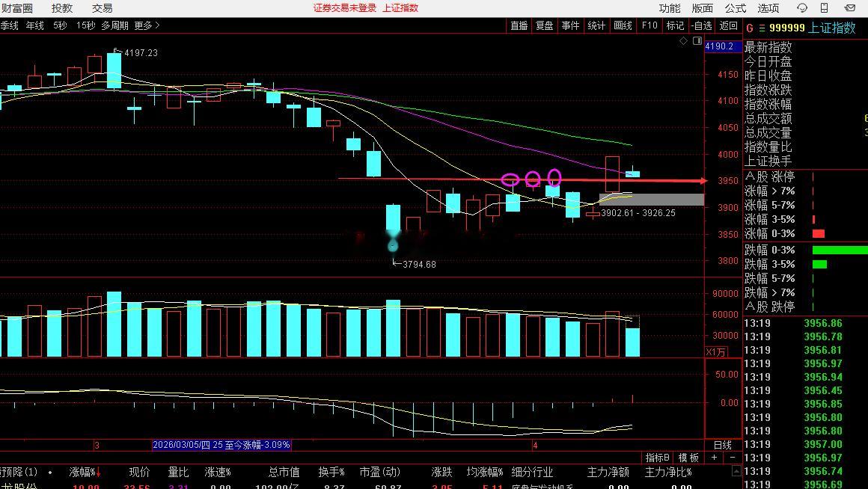Open the 功能 menu
The height and width of the screenshot is (489, 868).
[670, 8]
